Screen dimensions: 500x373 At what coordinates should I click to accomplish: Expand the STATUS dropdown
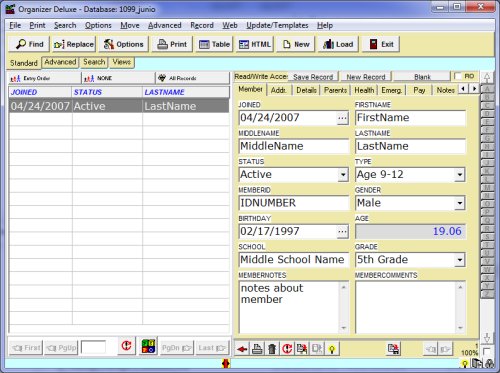(x=343, y=175)
